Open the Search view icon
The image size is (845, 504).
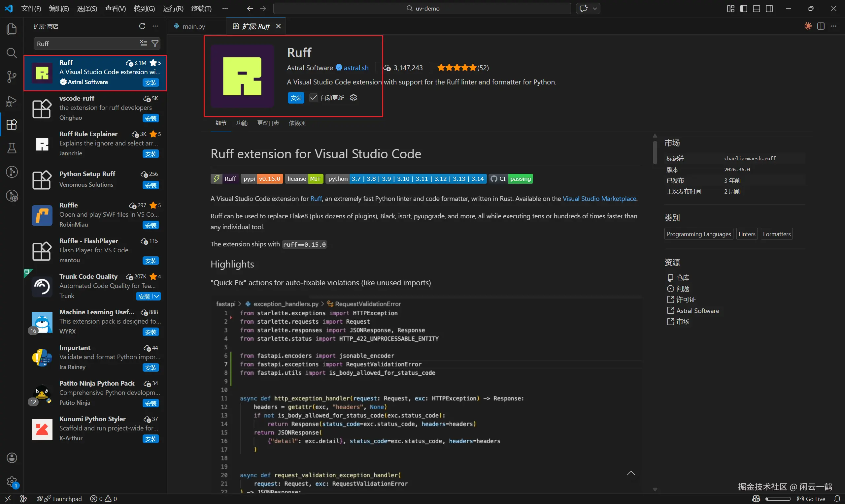12,53
